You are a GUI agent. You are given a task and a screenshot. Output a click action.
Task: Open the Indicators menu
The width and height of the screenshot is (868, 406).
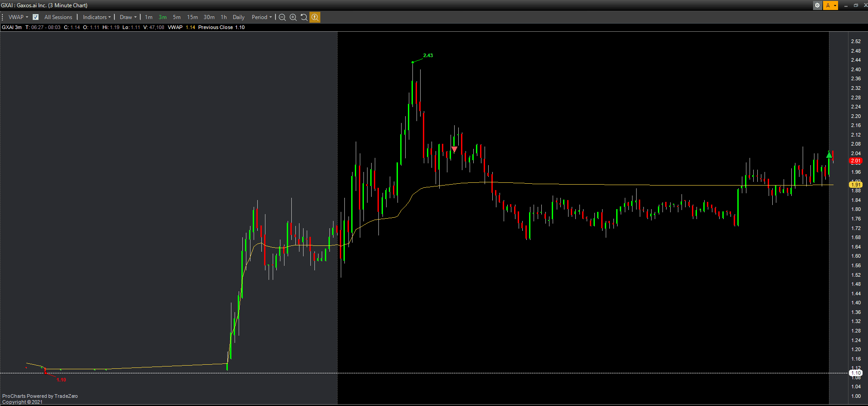pos(97,17)
